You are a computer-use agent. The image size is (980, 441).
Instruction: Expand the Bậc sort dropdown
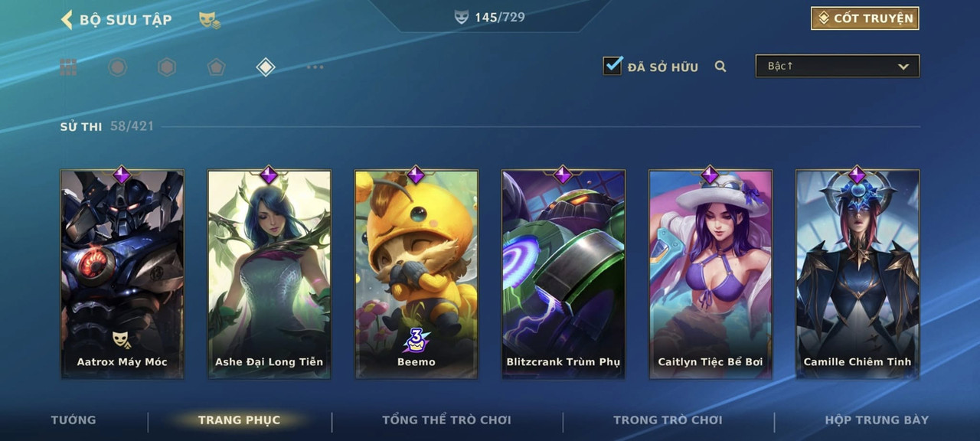(x=838, y=66)
